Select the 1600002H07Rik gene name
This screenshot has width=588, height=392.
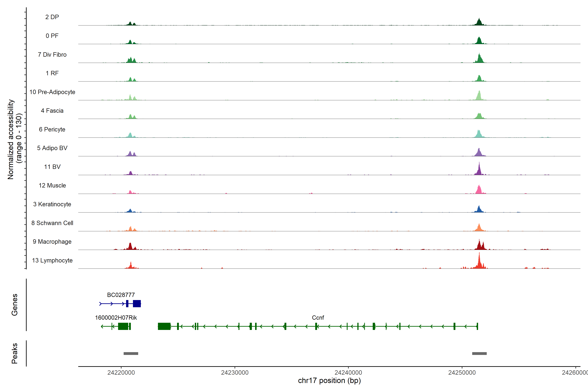pyautogui.click(x=116, y=318)
